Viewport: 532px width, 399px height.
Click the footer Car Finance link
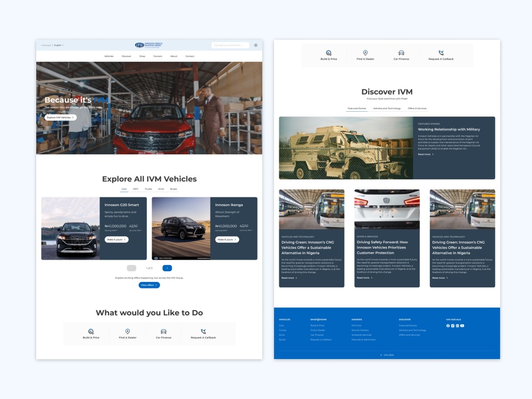(317, 335)
